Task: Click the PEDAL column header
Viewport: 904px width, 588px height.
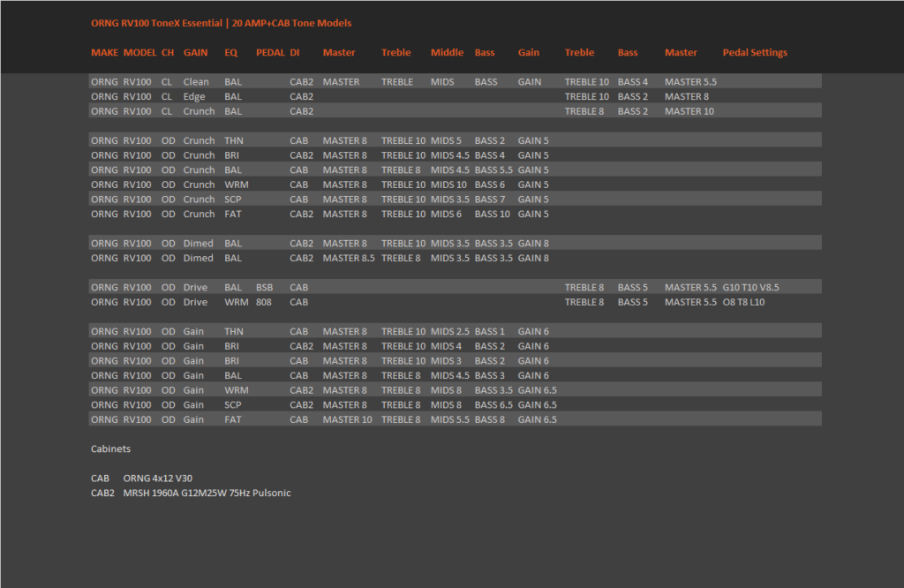Action: (x=270, y=52)
